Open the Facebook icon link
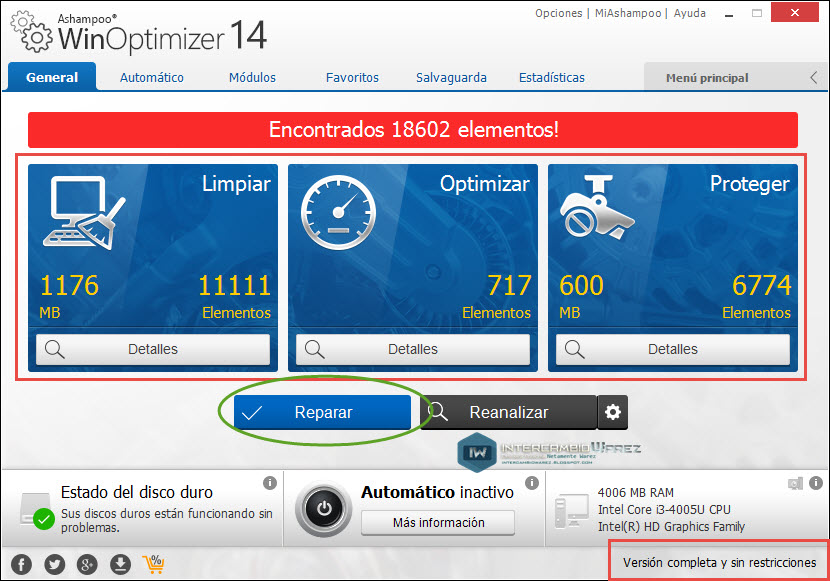Screen dimensions: 830x581 [21, 565]
